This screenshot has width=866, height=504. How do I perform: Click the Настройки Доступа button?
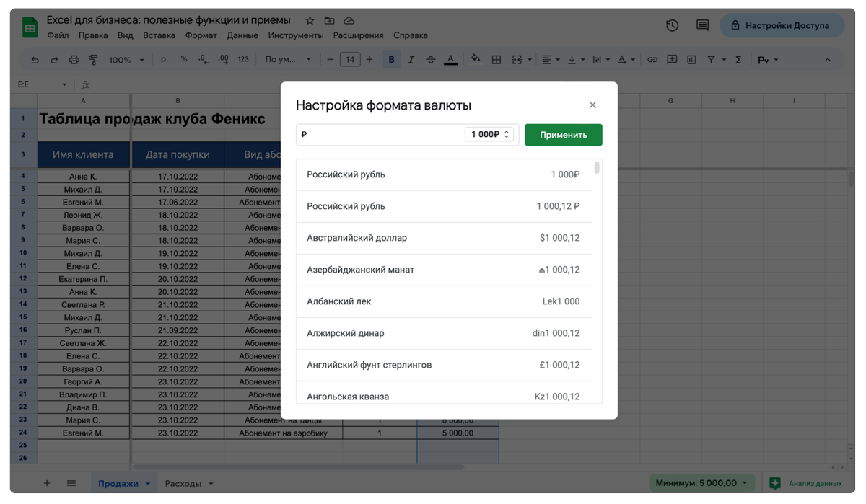tap(780, 25)
